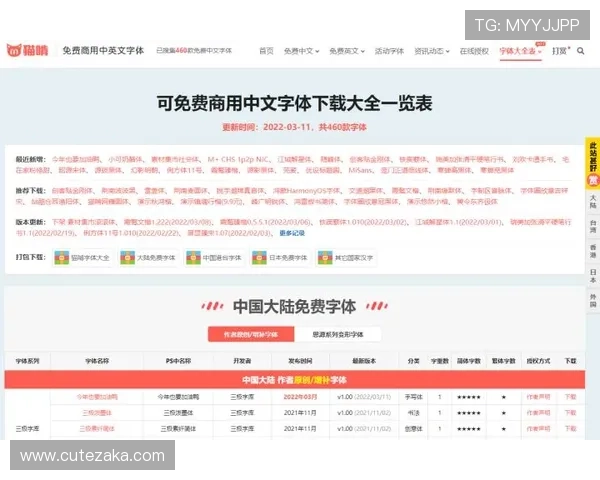Open 作者声明 in the 创意体 row
600x480 pixels.
[x=538, y=428]
